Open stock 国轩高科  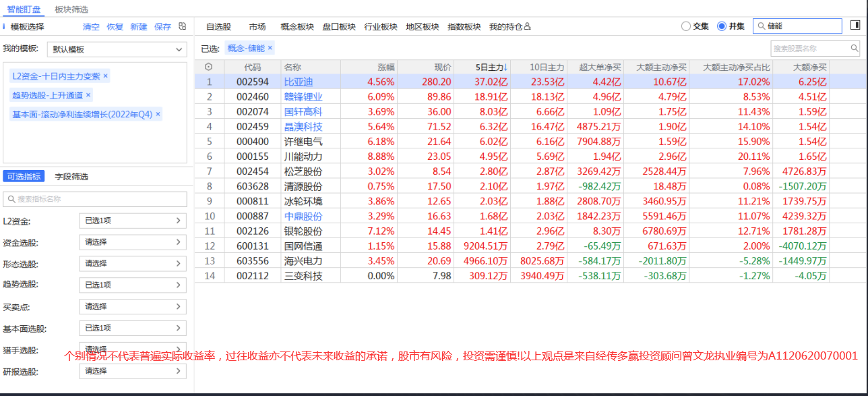(303, 111)
